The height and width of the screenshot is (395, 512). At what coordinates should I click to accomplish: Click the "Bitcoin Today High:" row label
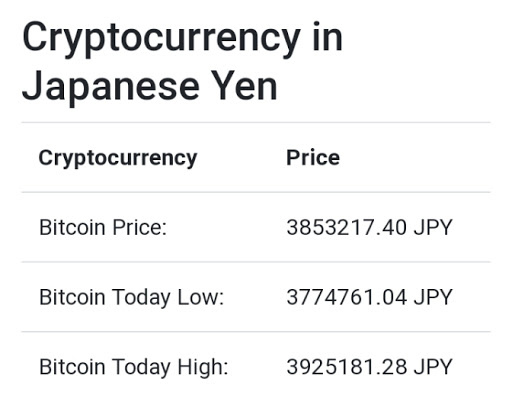tap(134, 367)
